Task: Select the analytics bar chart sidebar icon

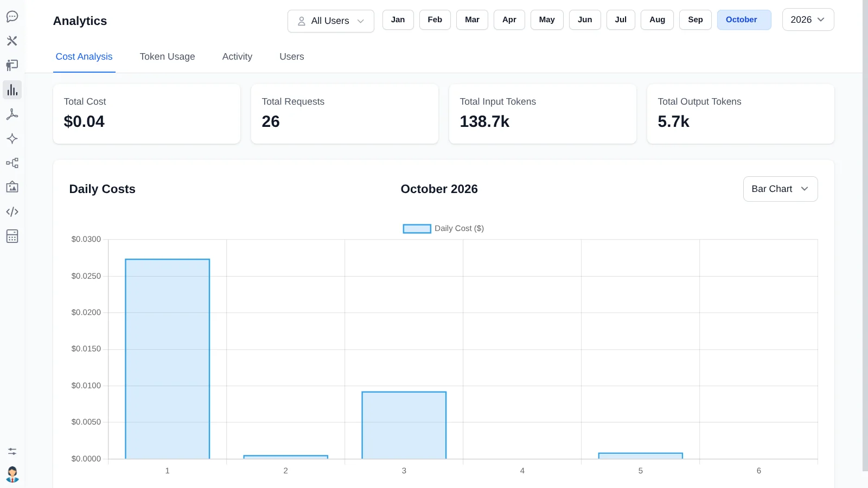Action: click(12, 89)
